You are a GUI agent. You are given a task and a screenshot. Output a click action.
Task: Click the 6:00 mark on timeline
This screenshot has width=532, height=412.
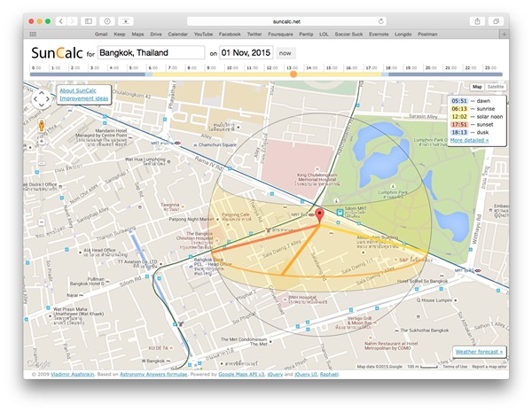tap(153, 68)
